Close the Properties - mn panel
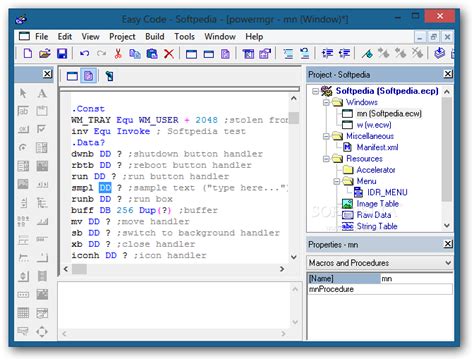The width and height of the screenshot is (474, 361). coord(448,244)
